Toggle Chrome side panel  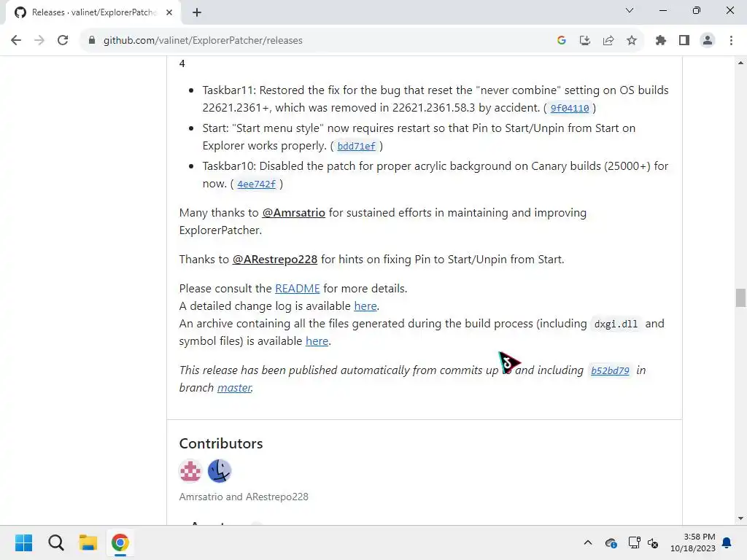(684, 41)
